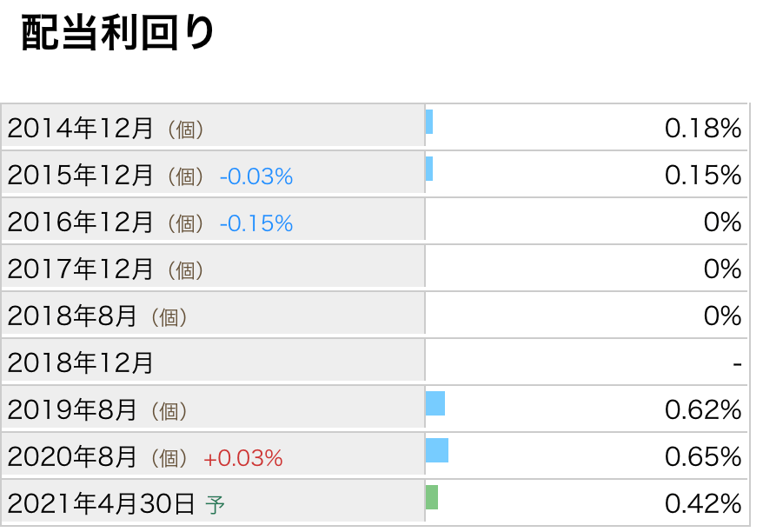Click the green 予 forecast marker
The width and height of the screenshot is (763, 532).
tap(215, 503)
